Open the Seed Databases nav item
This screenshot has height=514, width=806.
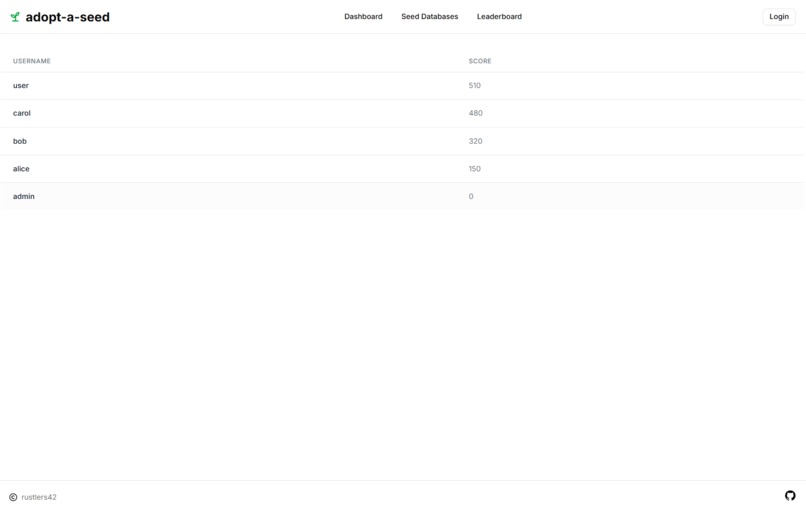click(430, 16)
